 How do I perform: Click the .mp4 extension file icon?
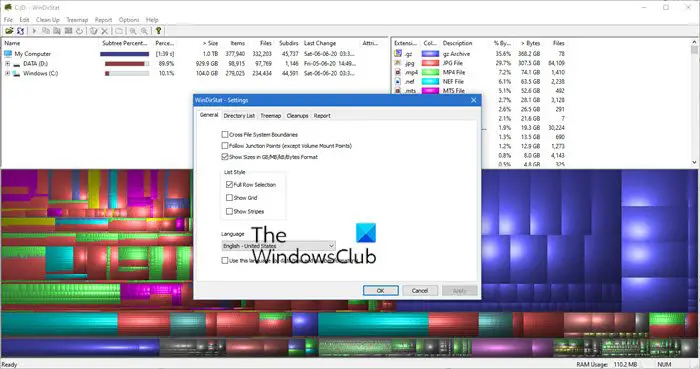click(398, 72)
